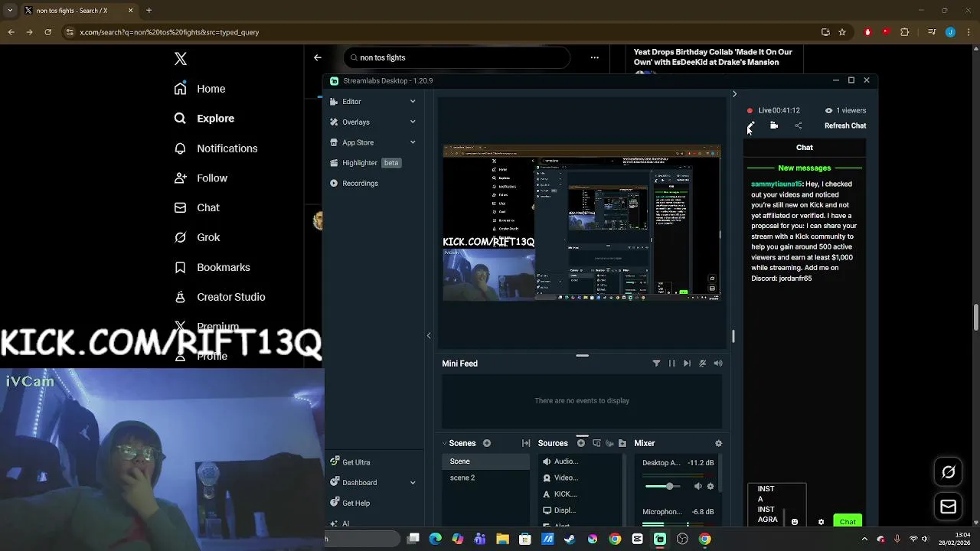Open Grok on X sidebar
The image size is (980, 551).
(x=198, y=237)
